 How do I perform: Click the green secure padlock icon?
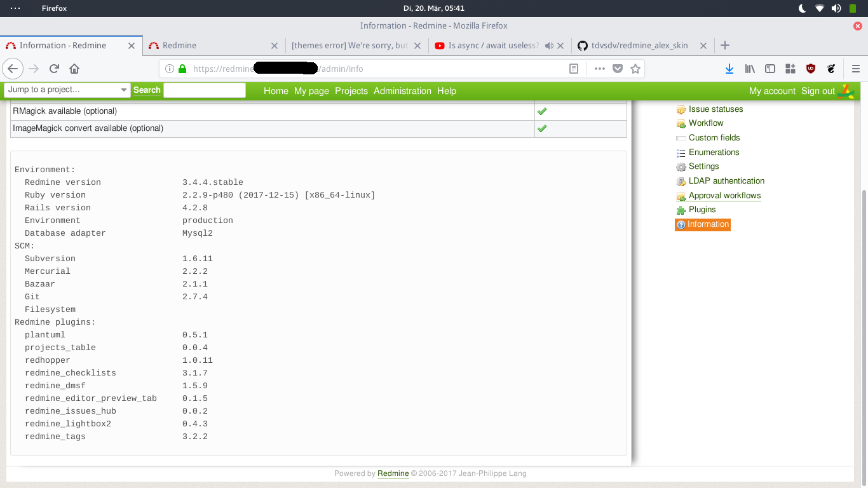[182, 69]
